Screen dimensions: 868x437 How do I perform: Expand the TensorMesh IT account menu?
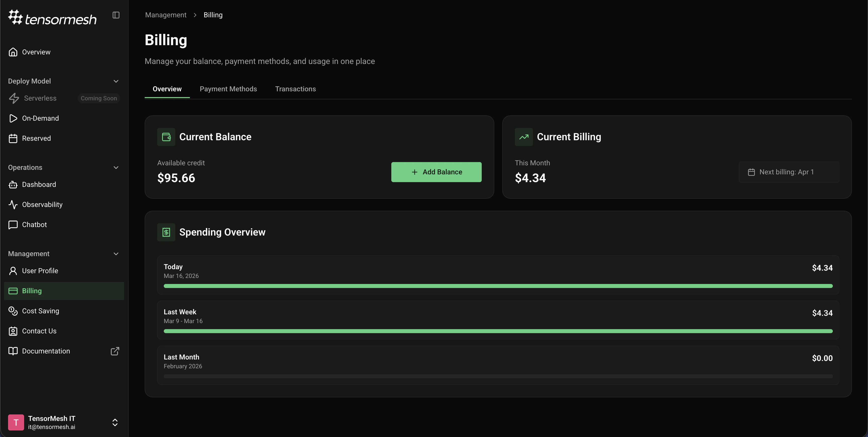pos(115,422)
